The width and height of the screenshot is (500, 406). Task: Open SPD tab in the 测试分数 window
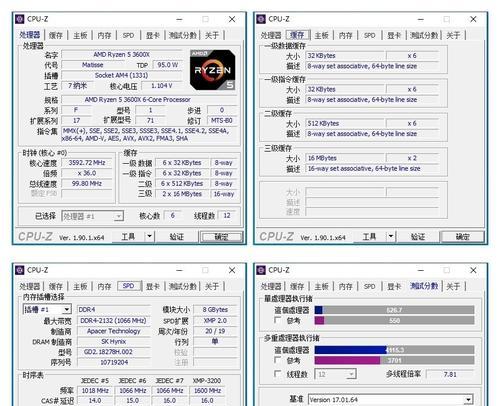click(369, 286)
